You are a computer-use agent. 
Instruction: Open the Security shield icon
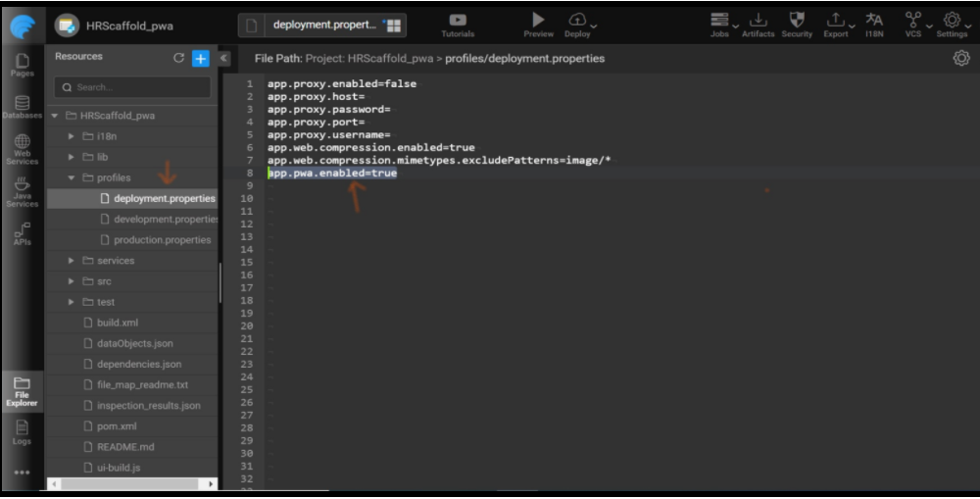797,21
